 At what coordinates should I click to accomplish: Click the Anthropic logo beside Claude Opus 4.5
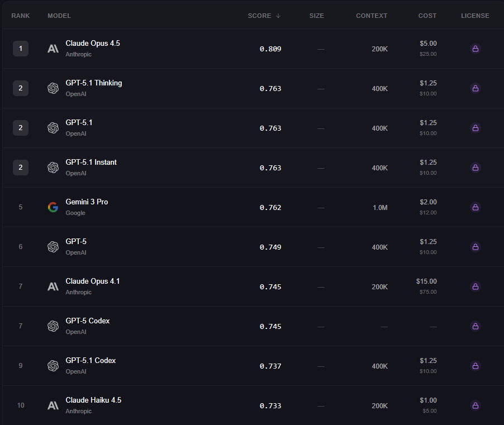(x=53, y=49)
